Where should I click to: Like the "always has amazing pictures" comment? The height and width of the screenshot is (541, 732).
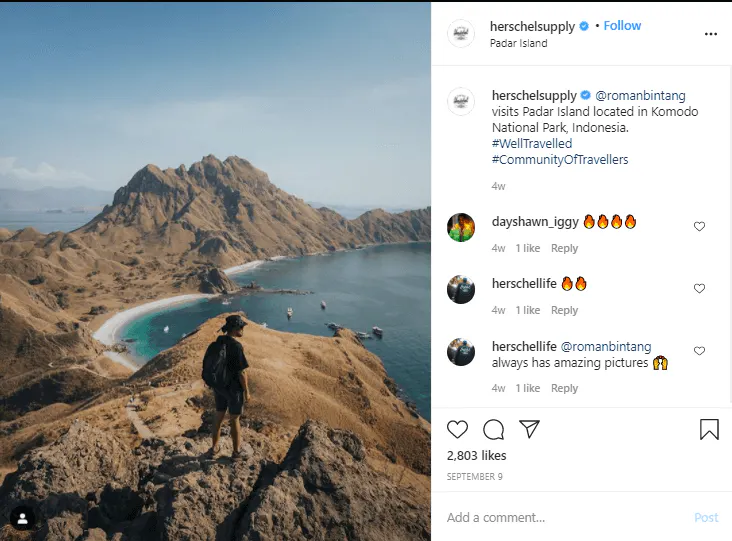click(699, 351)
